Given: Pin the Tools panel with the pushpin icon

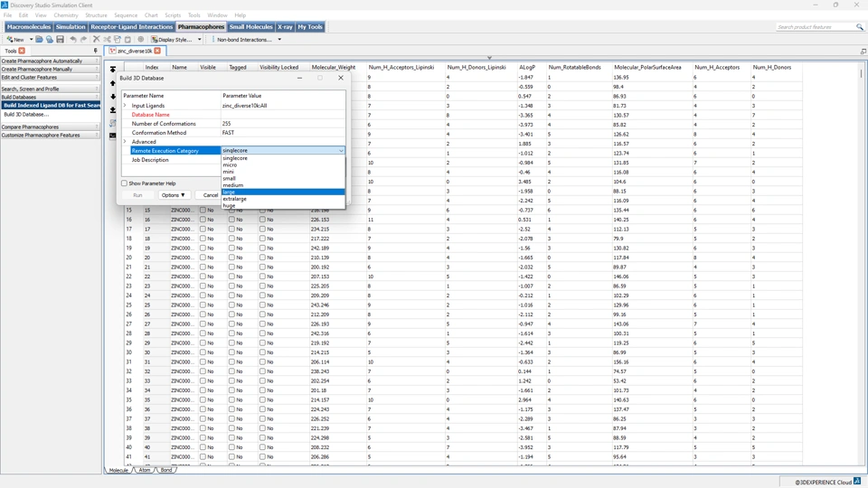Looking at the screenshot, I should click(95, 51).
